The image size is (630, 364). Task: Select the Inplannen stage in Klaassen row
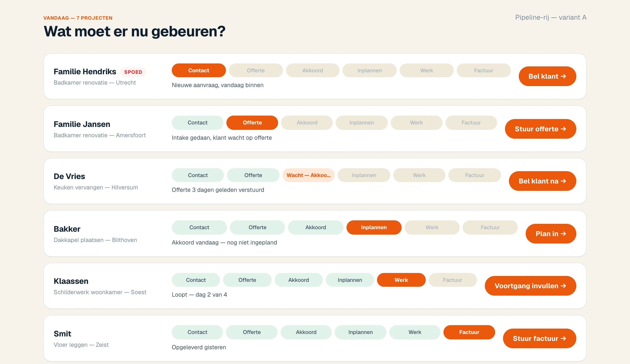point(350,280)
